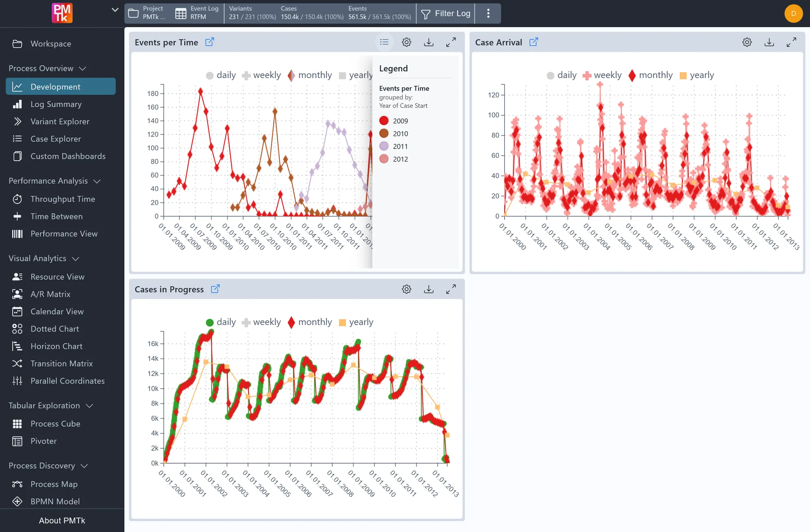This screenshot has height=532, width=810.
Task: Open the three-dot more options menu
Action: tap(488, 13)
